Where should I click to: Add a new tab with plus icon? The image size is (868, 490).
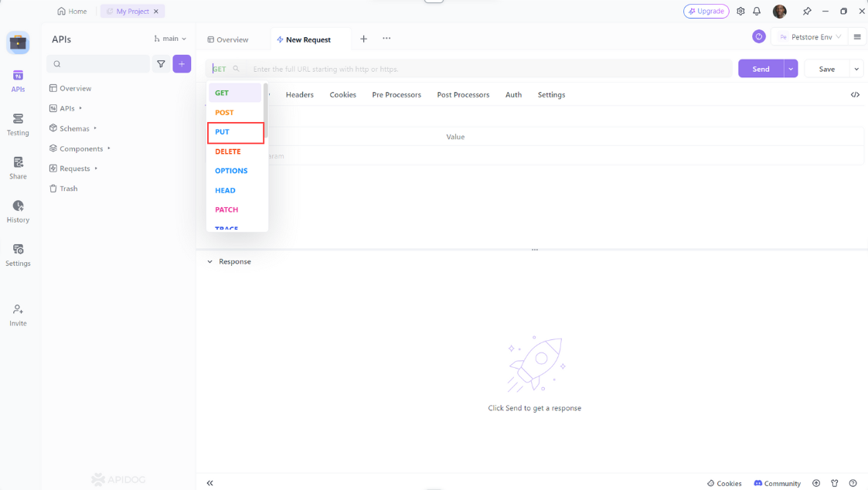(364, 39)
